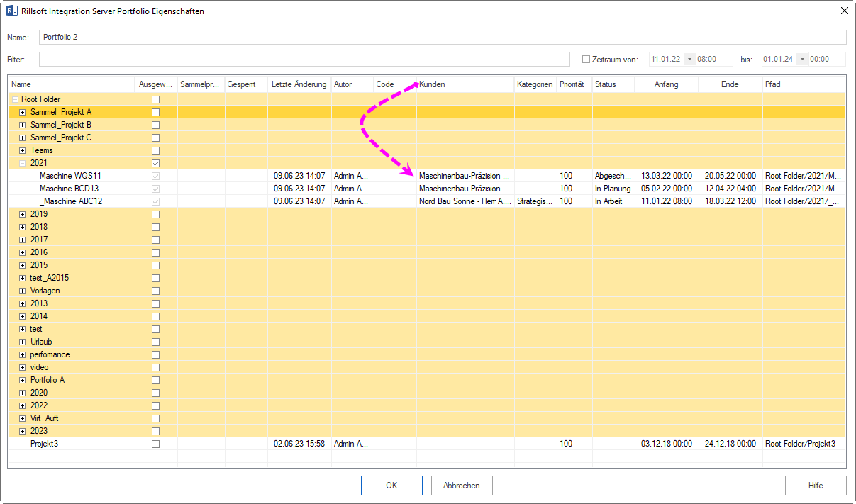This screenshot has height=504, width=856.
Task: Sort by the Priorität column header
Action: coord(574,84)
